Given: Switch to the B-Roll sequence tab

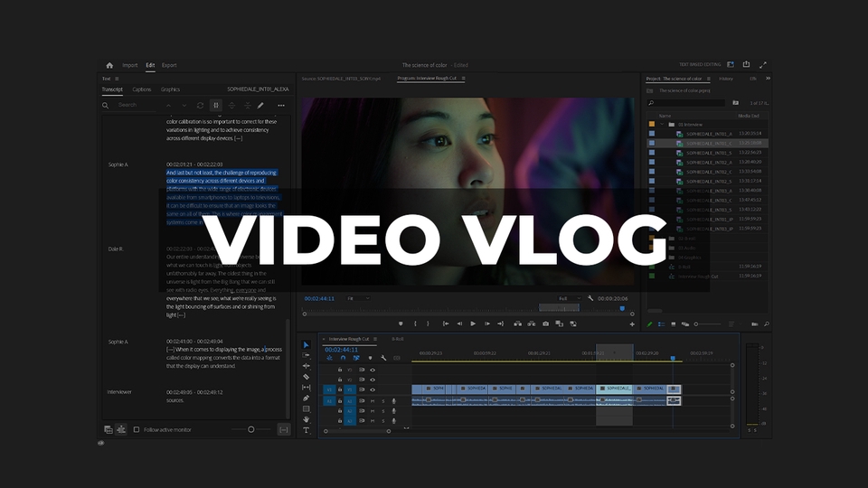Looking at the screenshot, I should click(398, 339).
